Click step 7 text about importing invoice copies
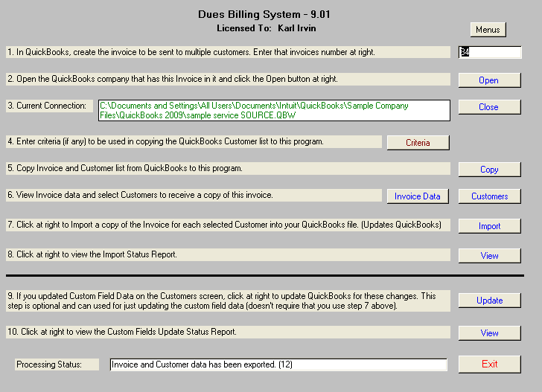Viewport: 542px width, 392px height. click(x=228, y=225)
